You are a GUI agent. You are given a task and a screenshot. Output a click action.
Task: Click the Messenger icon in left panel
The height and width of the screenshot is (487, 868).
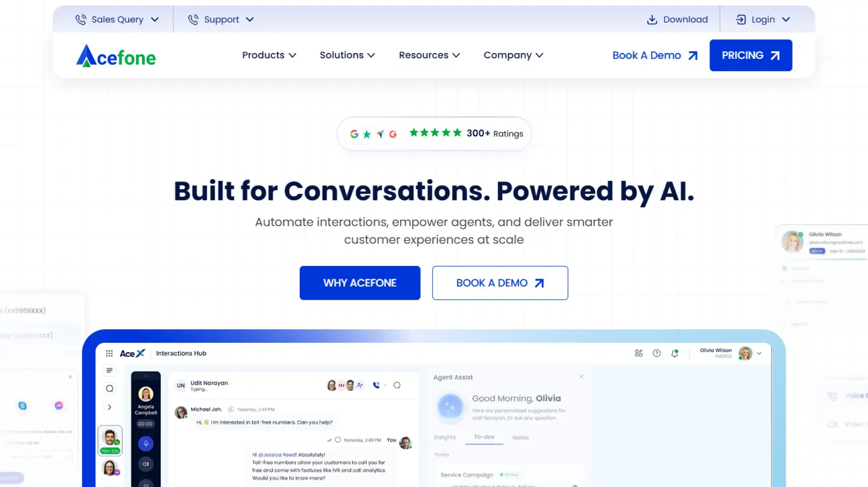pos(59,406)
